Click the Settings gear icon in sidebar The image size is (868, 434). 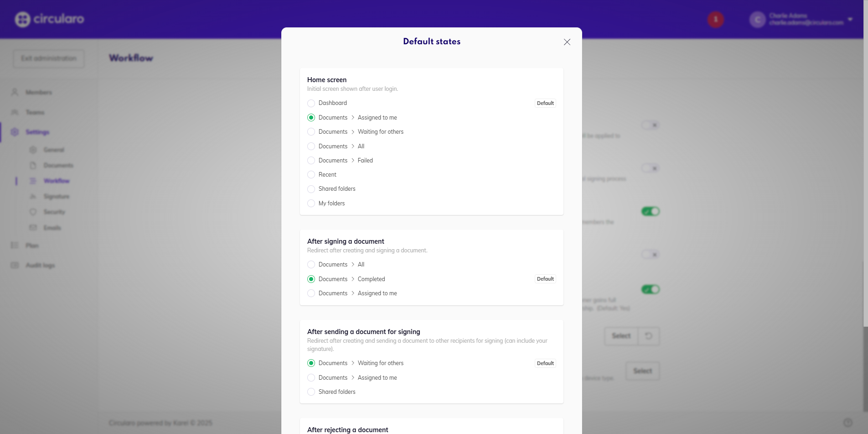pyautogui.click(x=15, y=132)
